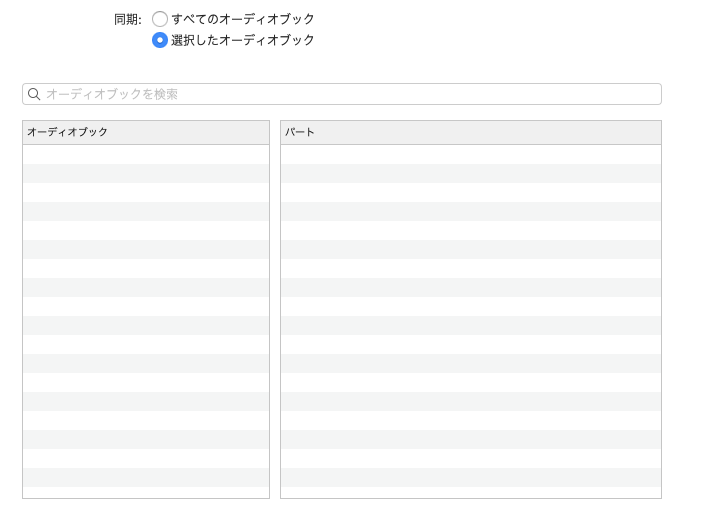Screen dimensions: 725x519
Task: Click the magnifying glass search icon
Action: tap(34, 94)
